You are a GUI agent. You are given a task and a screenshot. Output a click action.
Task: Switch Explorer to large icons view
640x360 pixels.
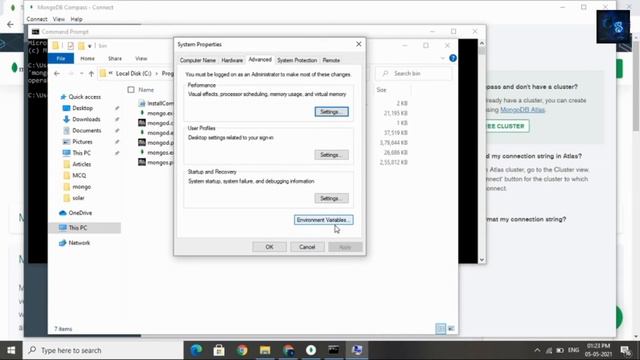tap(451, 329)
